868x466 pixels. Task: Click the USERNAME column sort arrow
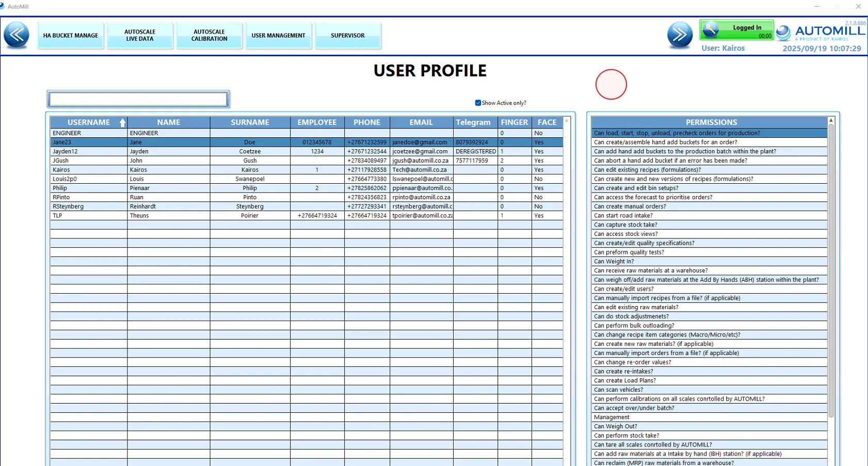pyautogui.click(x=122, y=122)
